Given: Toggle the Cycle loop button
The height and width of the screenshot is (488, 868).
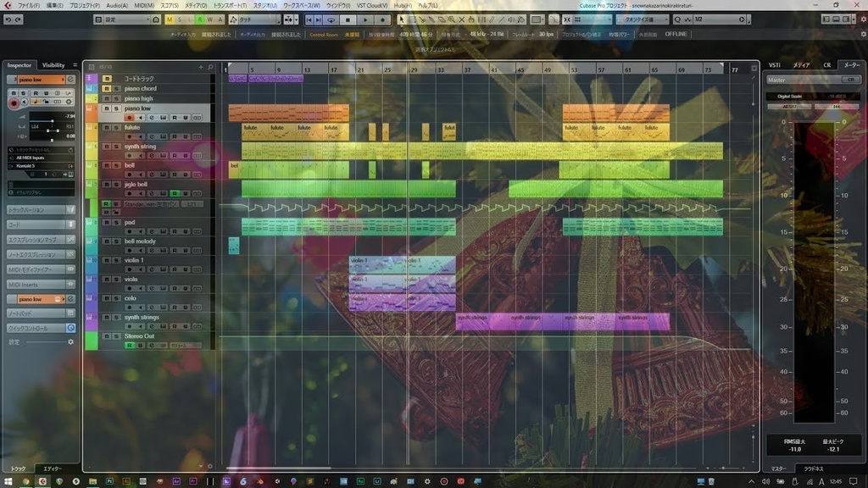Looking at the screenshot, I should (x=331, y=19).
